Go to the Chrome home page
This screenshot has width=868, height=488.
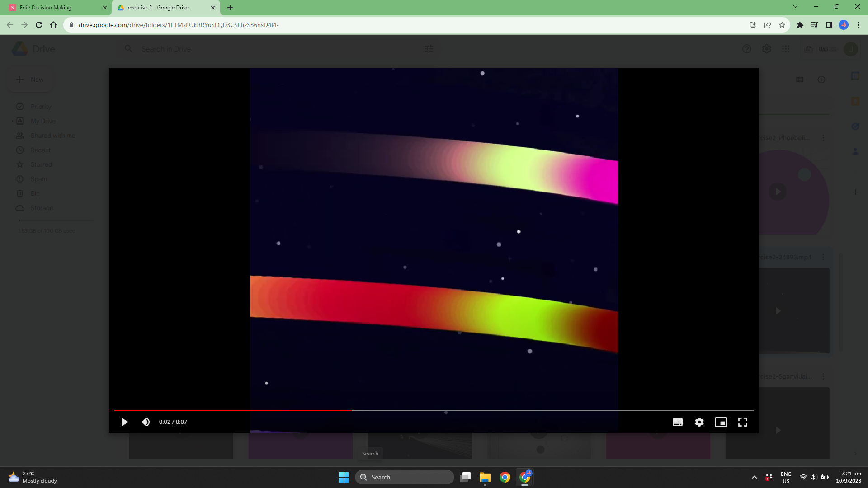pos(53,25)
